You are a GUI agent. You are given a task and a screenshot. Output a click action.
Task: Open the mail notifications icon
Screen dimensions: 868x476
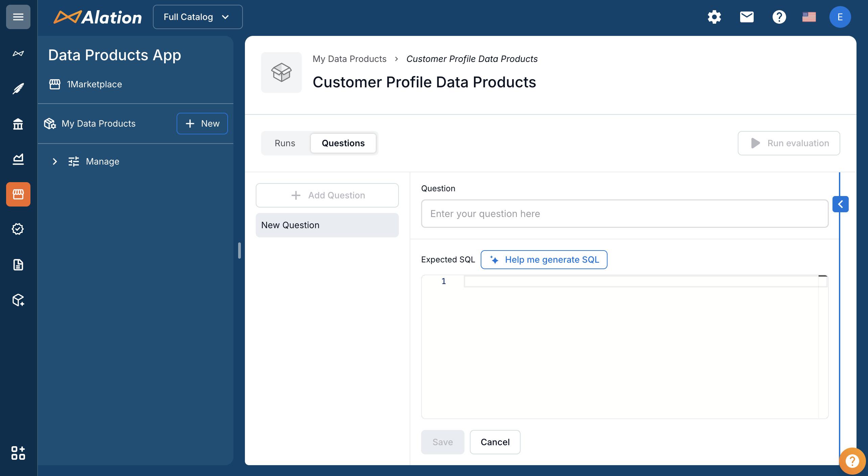747,17
